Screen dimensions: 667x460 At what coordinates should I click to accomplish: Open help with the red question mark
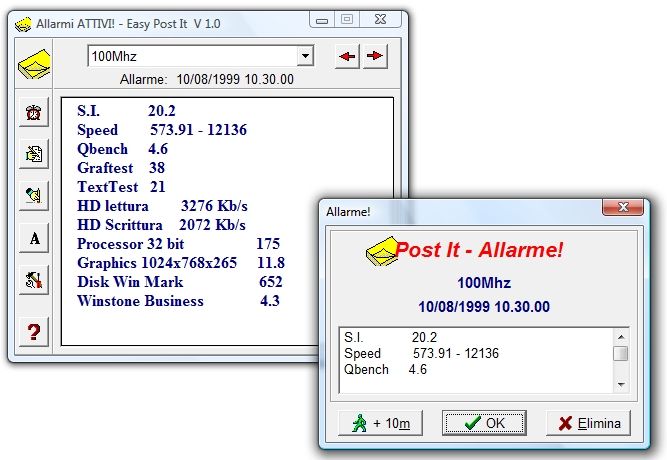(34, 331)
